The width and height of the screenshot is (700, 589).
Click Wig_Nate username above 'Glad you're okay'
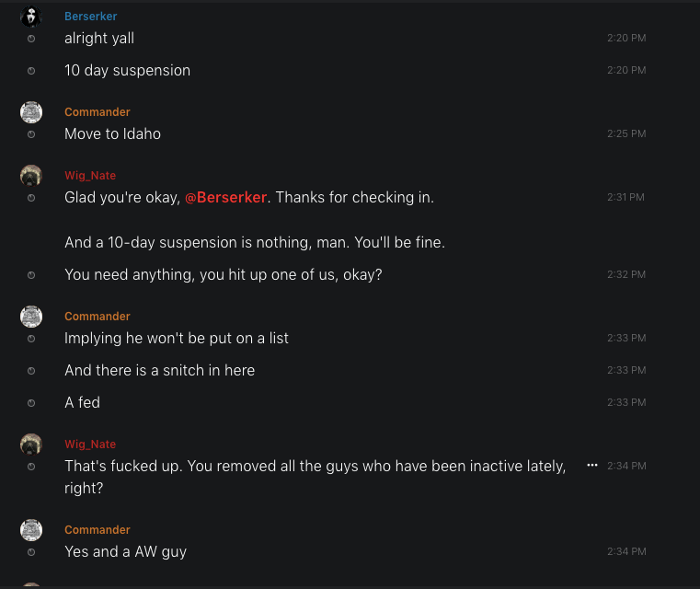click(90, 176)
